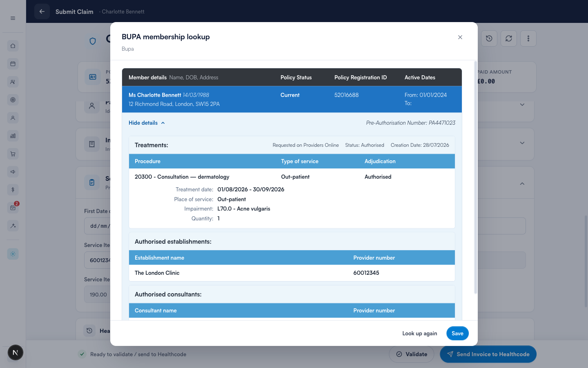Click Creation Date: 28/07/2026

click(x=420, y=145)
